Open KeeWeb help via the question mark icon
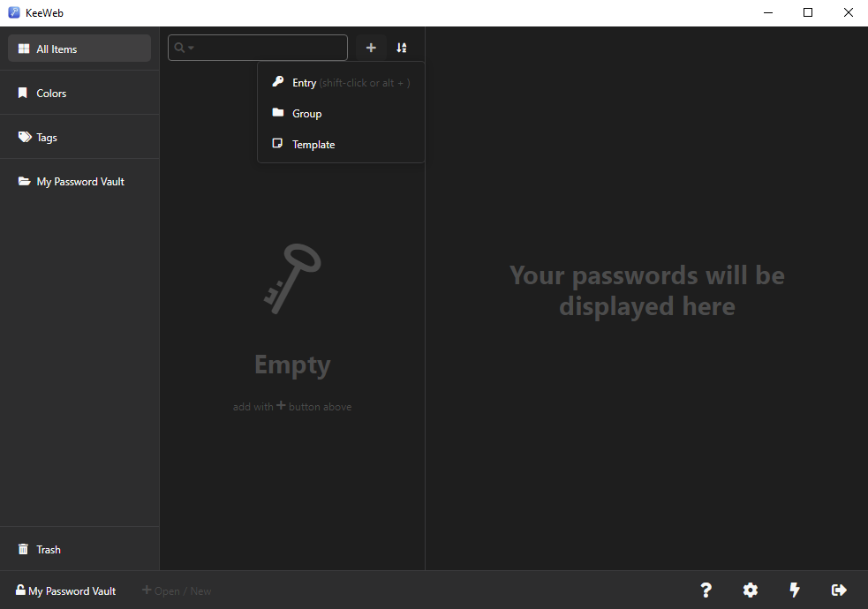This screenshot has height=609, width=868. coord(706,590)
